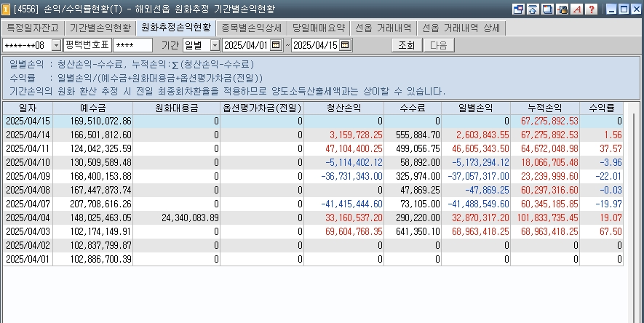644x323 pixels.
Task: Select the 2025/04/11 date cell
Action: (x=28, y=148)
